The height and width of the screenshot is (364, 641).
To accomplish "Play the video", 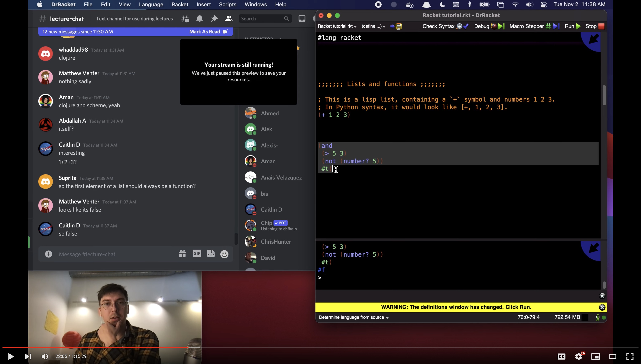I will point(11,357).
